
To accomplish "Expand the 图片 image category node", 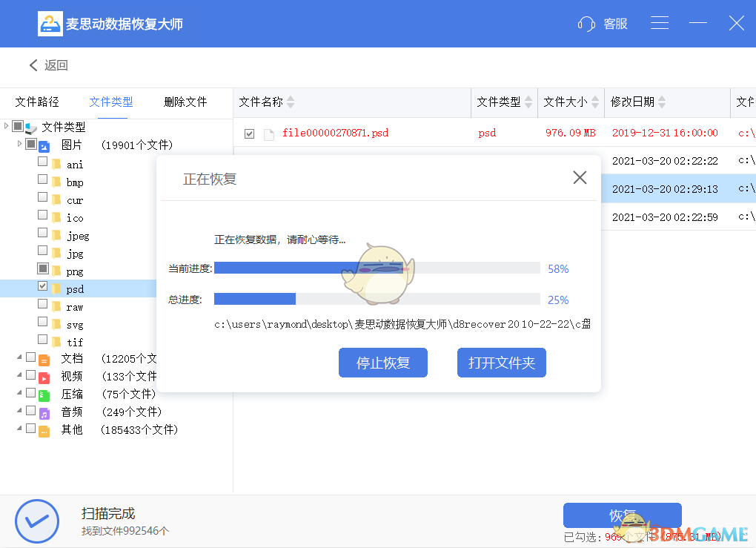I will pos(19,145).
